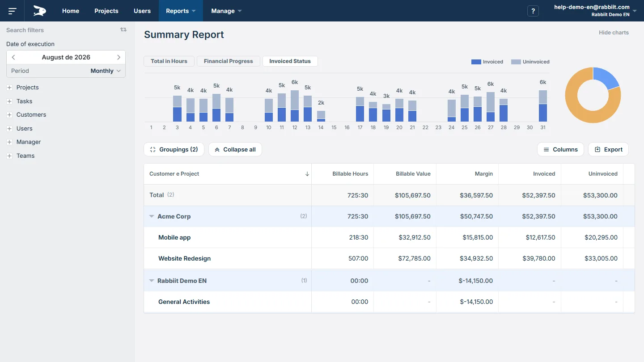The height and width of the screenshot is (362, 644).
Task: Expand the Projects filter plus icon
Action: click(x=9, y=88)
